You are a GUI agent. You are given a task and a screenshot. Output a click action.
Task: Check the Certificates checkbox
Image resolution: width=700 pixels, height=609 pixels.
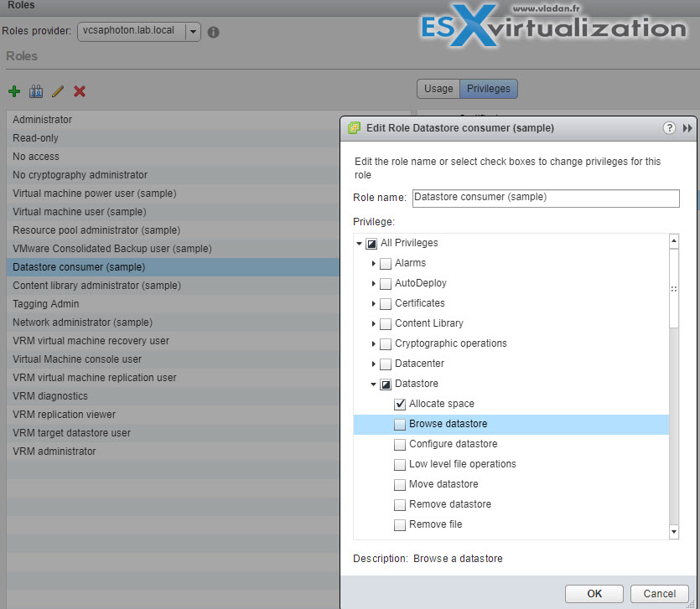click(386, 304)
